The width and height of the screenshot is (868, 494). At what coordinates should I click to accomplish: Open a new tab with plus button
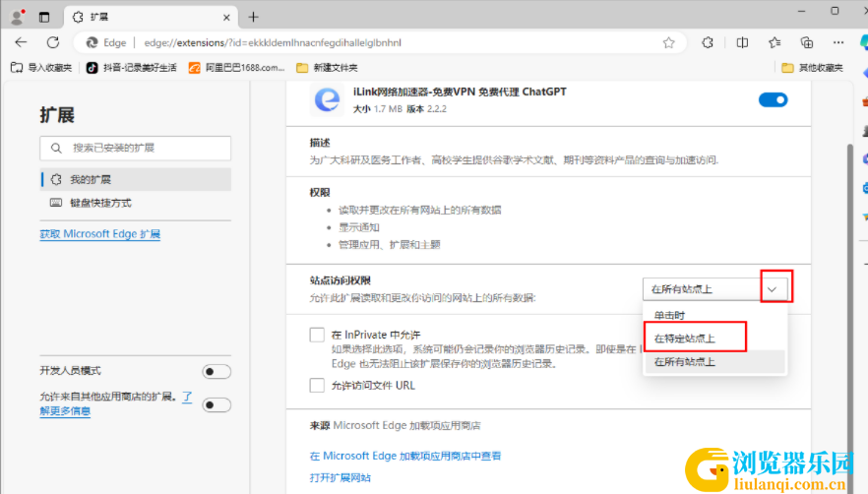click(x=254, y=17)
